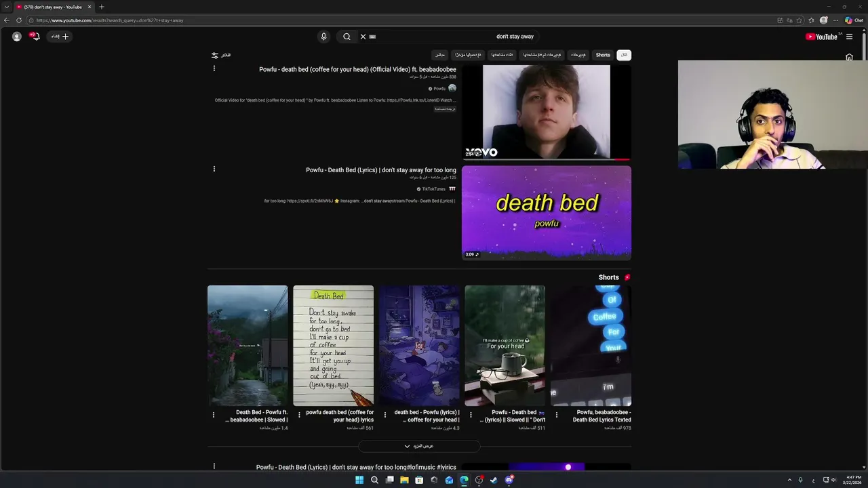Go to YouTube home via the logo
868x488 pixels.
821,37
